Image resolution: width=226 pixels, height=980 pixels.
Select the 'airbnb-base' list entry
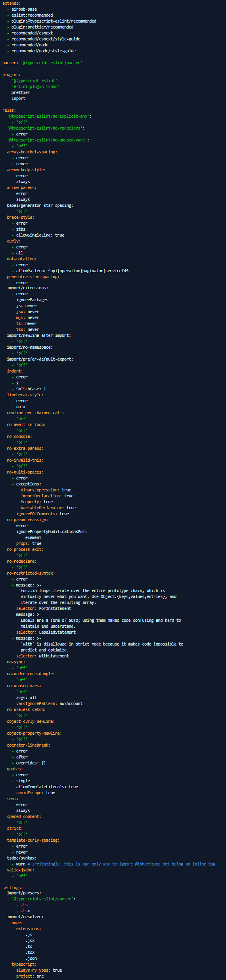click(x=24, y=9)
